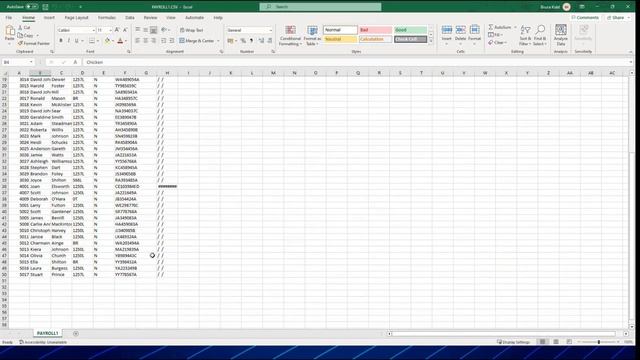Click Decrease Decimal icon
640x360 pixels.
coord(270,41)
